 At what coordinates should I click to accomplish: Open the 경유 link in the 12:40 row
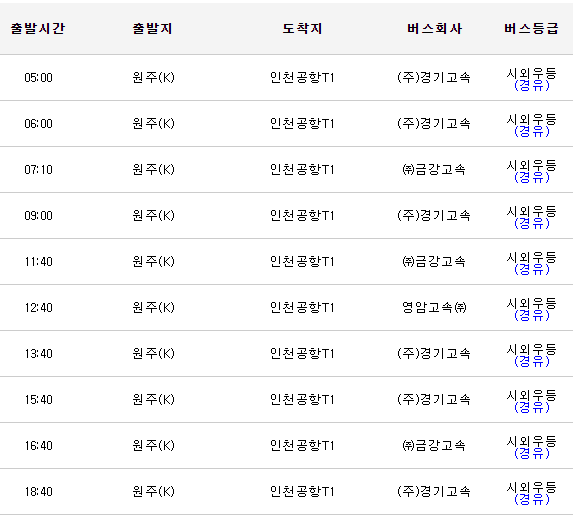coord(532,316)
